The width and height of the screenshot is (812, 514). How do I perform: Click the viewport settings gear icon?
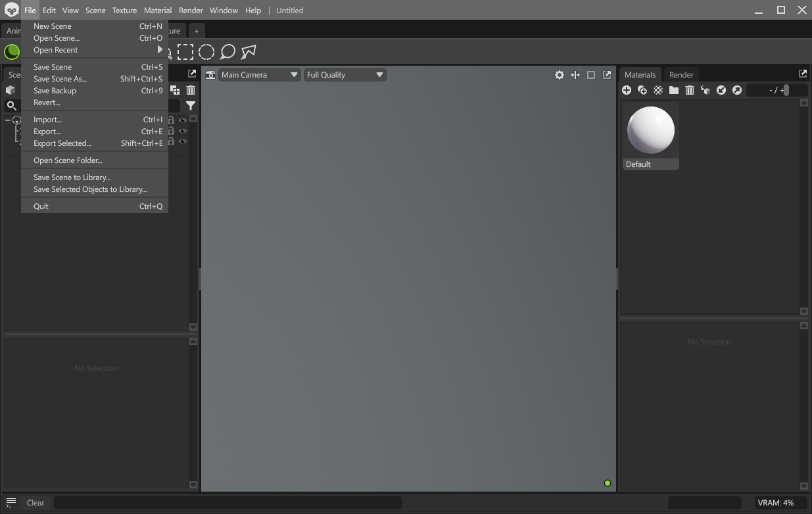coord(560,75)
